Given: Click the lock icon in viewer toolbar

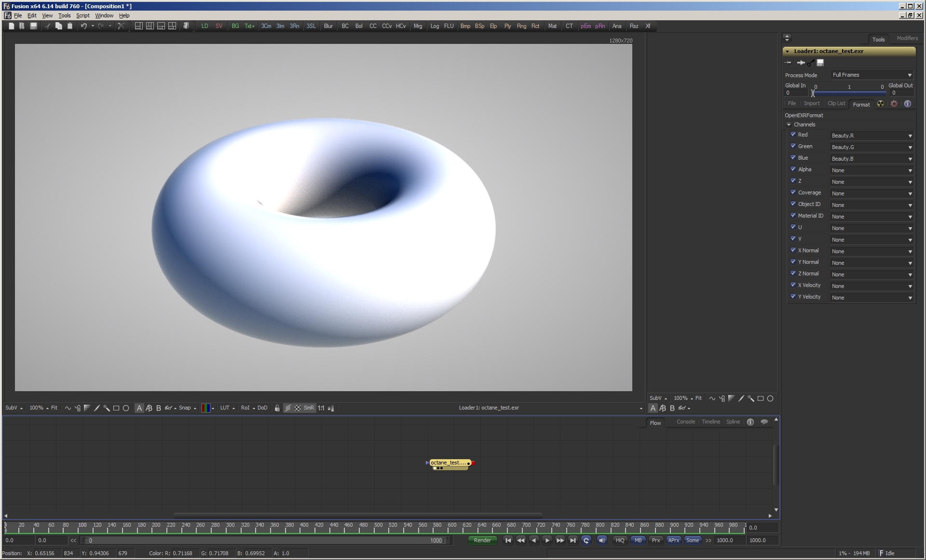Looking at the screenshot, I should (x=277, y=408).
